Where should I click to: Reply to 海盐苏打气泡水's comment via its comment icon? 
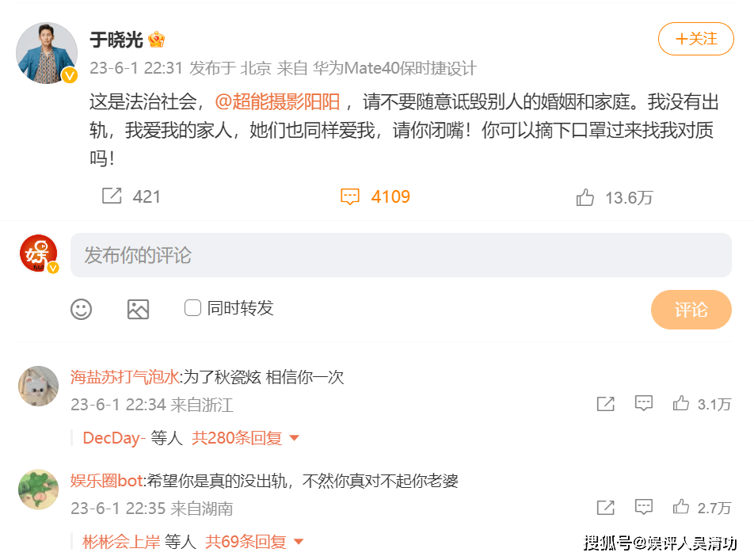click(643, 403)
